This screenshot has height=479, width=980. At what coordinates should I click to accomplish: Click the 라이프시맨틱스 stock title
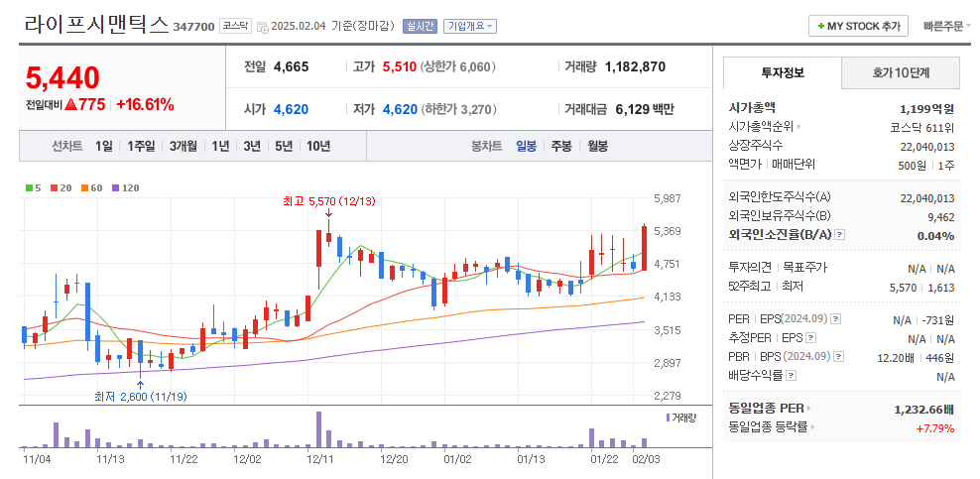point(96,24)
